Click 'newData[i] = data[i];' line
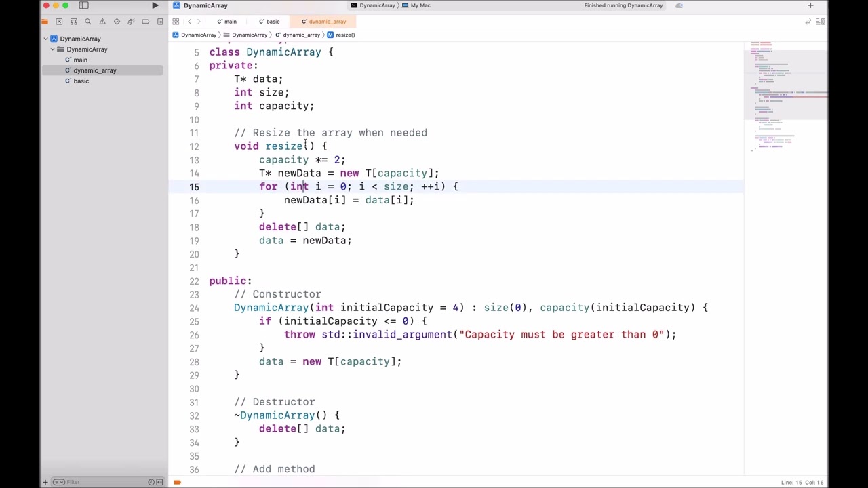The height and width of the screenshot is (488, 868). [x=349, y=200]
